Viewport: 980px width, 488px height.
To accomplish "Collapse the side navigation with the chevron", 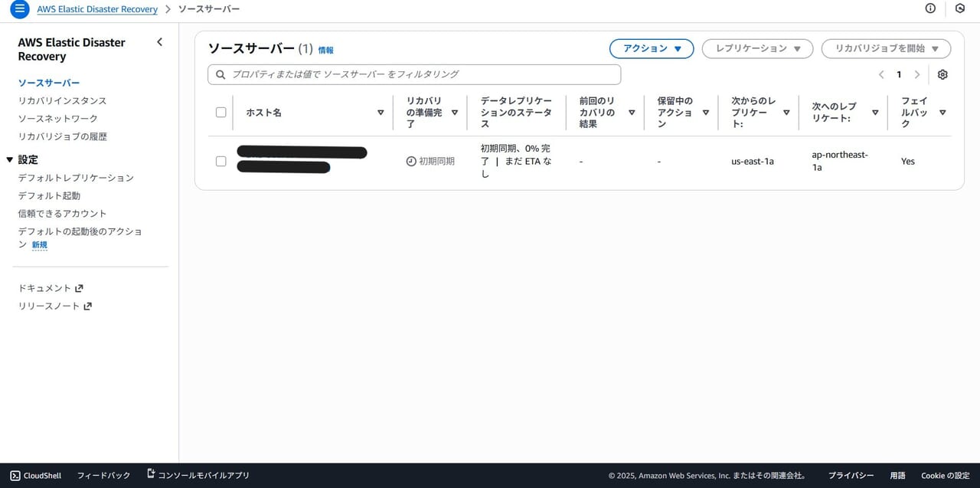I will pyautogui.click(x=159, y=42).
